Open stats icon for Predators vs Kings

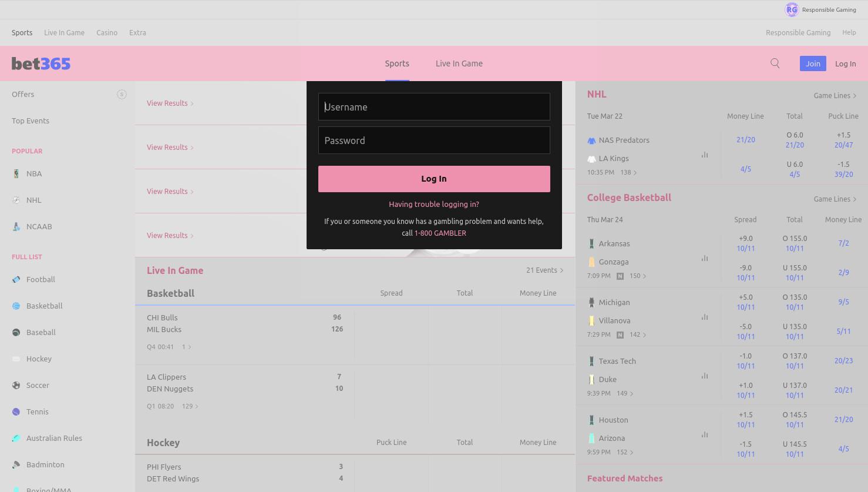pos(705,155)
